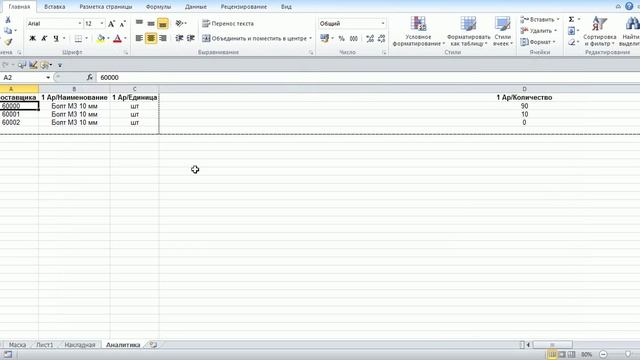The height and width of the screenshot is (360, 640).
Task: Open Условное форматирование menu
Action: (x=418, y=31)
